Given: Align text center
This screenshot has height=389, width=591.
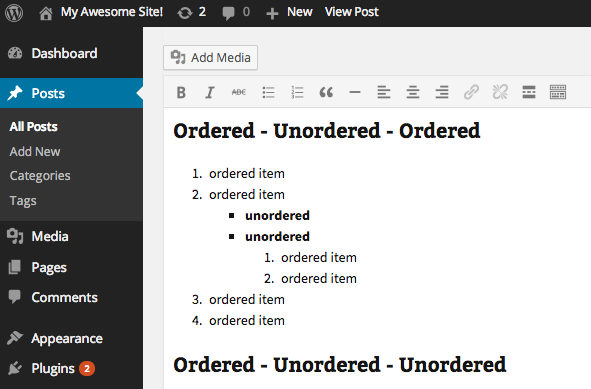Looking at the screenshot, I should pyautogui.click(x=413, y=92).
